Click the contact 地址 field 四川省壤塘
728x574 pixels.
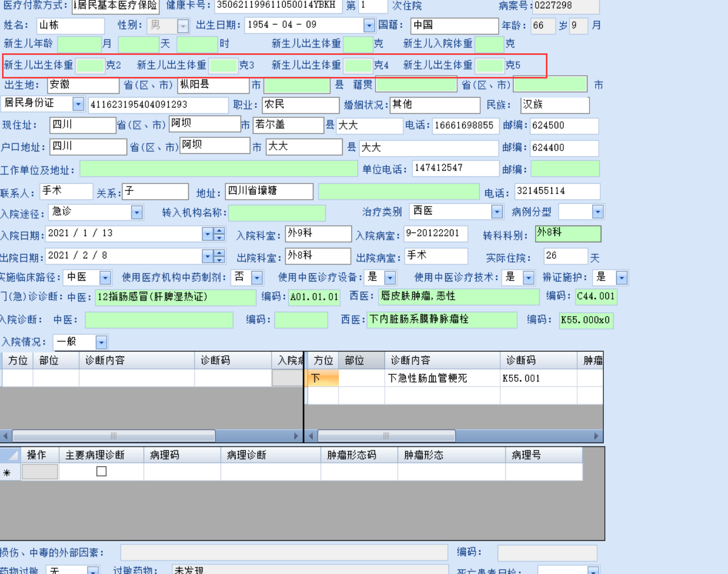269,191
